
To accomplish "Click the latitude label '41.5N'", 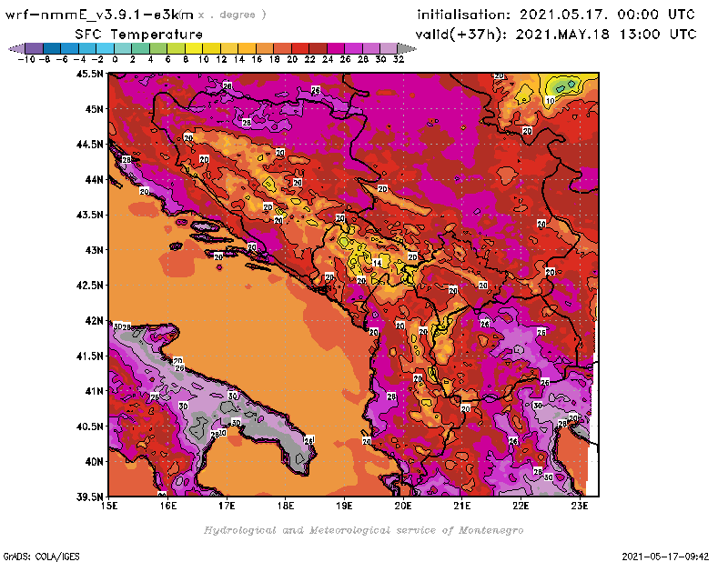I will point(89,356).
